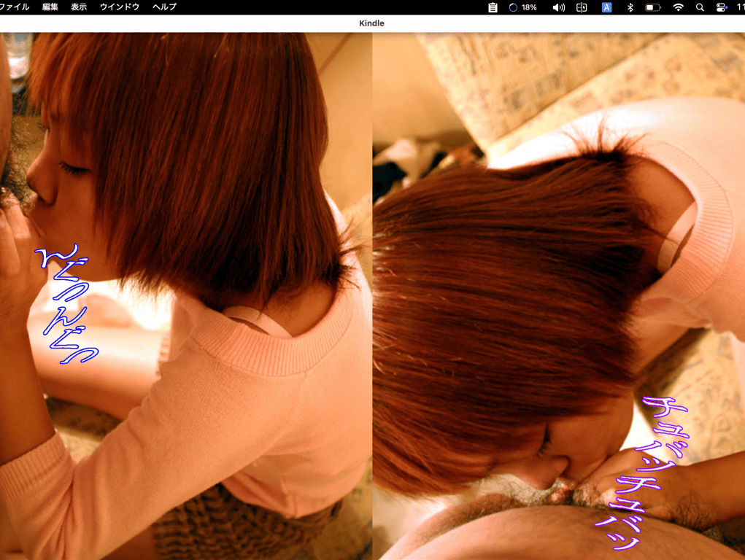745x560 pixels.
Task: Switch input source via the A icon
Action: coord(607,7)
